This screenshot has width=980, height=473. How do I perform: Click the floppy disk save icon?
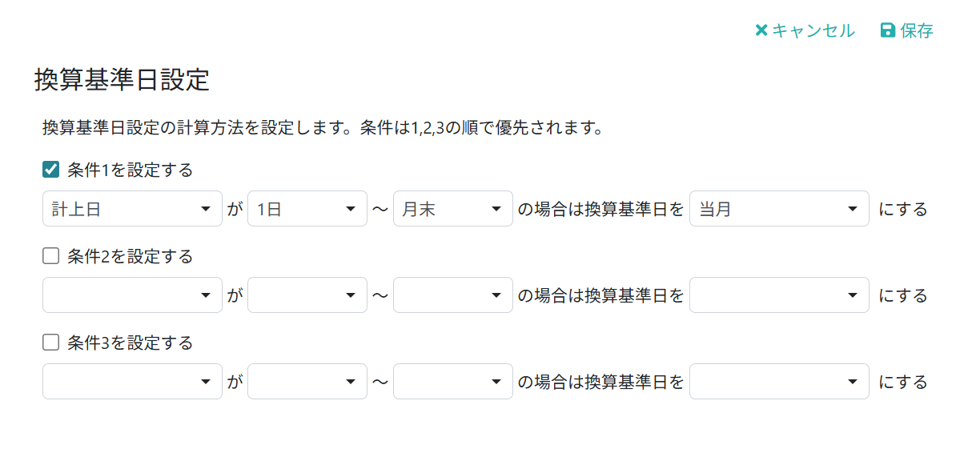(887, 30)
